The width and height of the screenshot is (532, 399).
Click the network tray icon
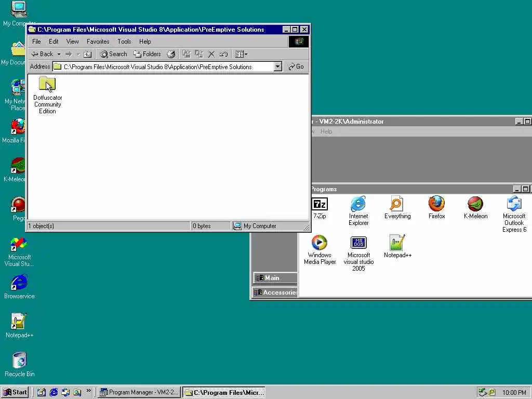pos(482,392)
